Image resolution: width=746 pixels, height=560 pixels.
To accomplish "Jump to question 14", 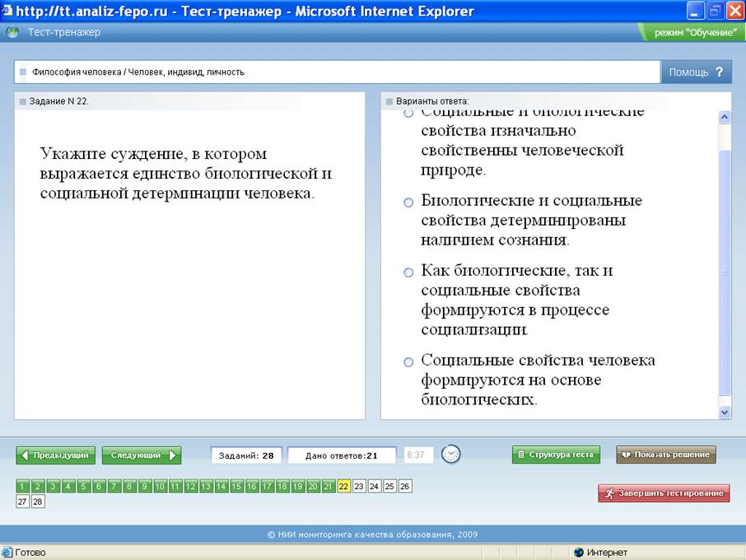I will (x=221, y=486).
